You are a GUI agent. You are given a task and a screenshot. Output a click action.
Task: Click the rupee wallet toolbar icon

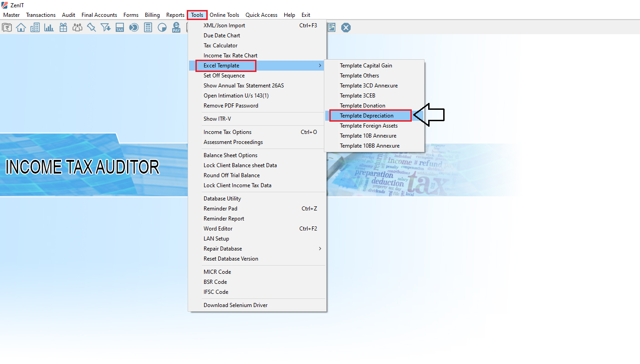click(7, 28)
